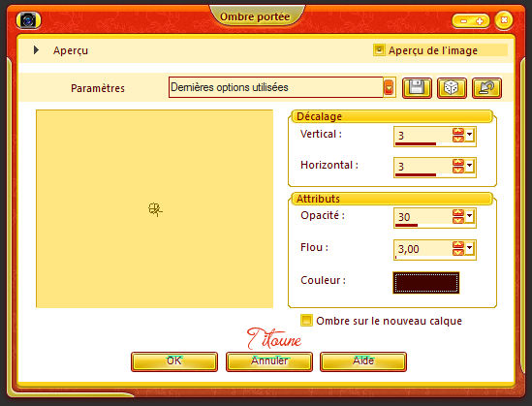Increase Opacité value using up arrow
532x406 pixels.
tap(457, 212)
